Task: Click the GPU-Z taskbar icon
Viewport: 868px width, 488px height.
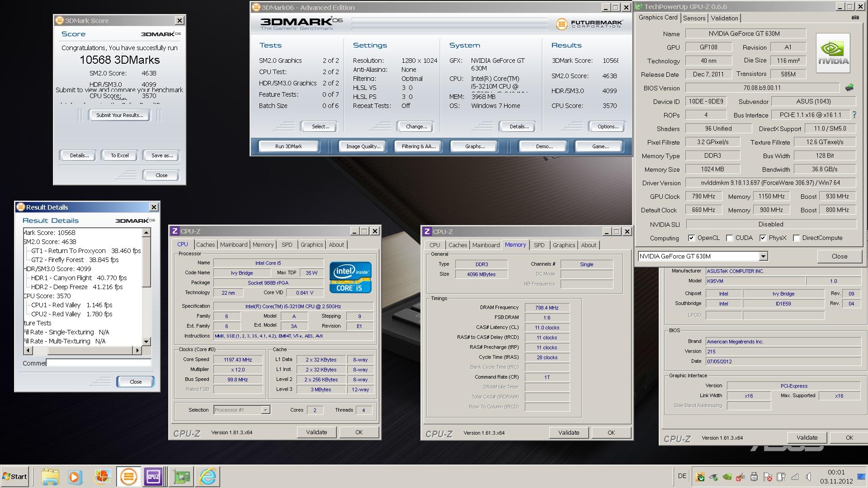Action: click(x=182, y=477)
